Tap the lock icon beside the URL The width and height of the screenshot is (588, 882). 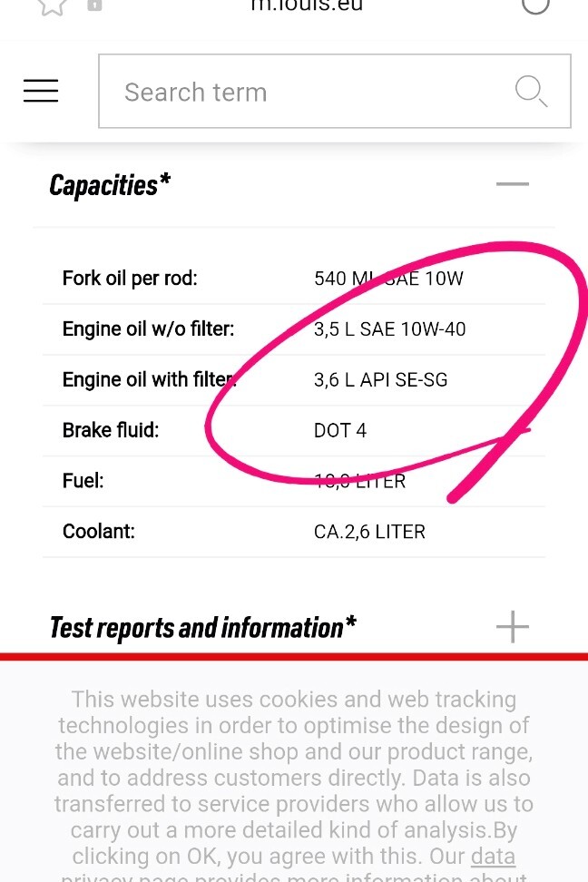point(94,5)
